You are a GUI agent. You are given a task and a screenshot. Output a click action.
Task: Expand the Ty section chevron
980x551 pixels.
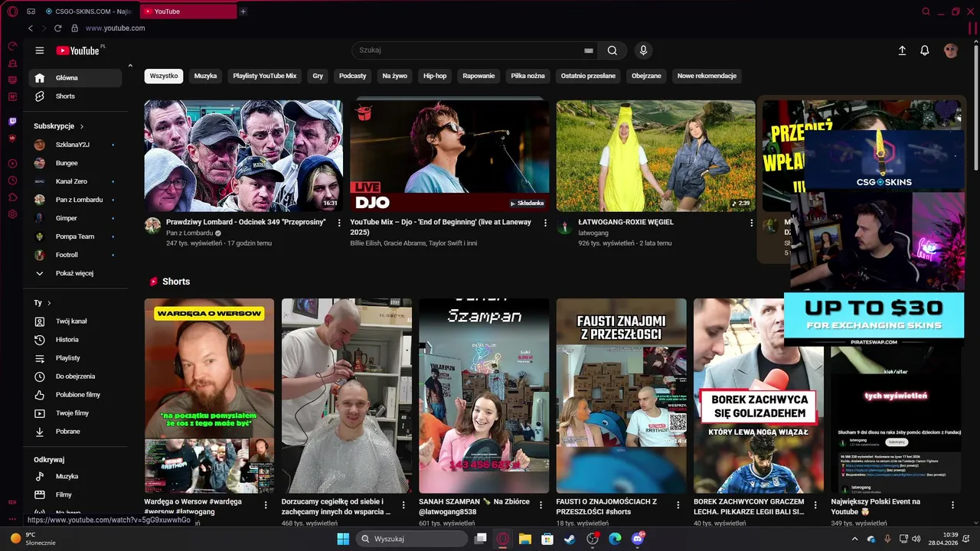pyautogui.click(x=49, y=303)
